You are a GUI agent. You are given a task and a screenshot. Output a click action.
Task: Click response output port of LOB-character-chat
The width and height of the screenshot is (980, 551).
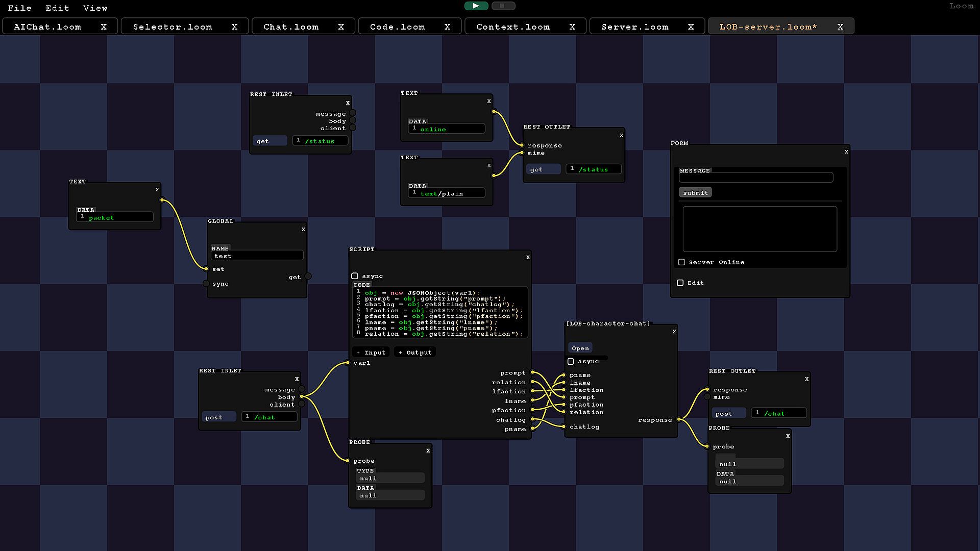679,419
